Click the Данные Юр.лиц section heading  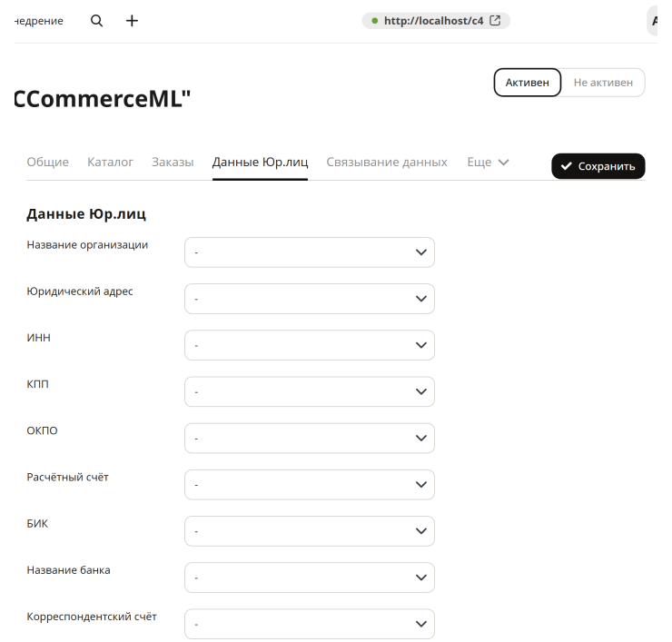[86, 213]
